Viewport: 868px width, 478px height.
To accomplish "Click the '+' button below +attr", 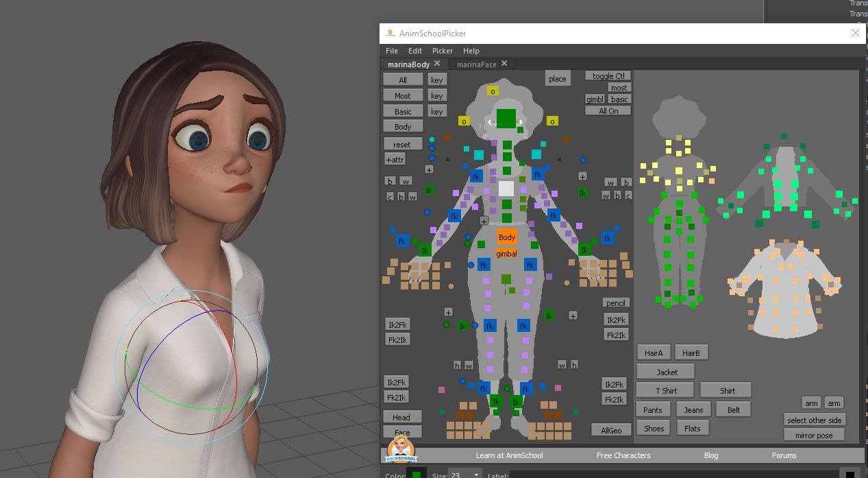I will (x=429, y=169).
